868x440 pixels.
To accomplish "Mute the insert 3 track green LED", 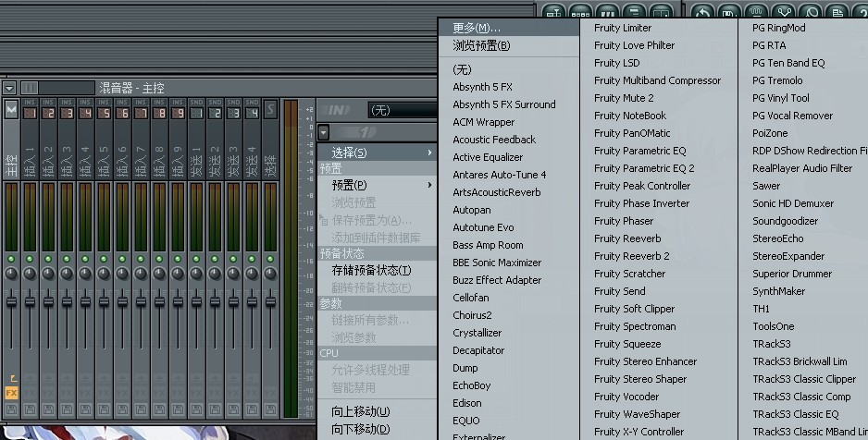I will (67, 259).
